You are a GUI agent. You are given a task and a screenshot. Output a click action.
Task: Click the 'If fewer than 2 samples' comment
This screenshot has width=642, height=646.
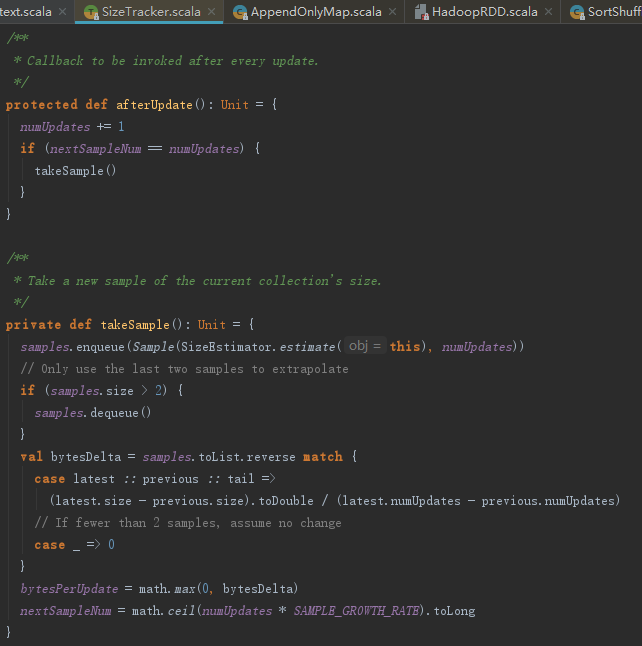188,523
